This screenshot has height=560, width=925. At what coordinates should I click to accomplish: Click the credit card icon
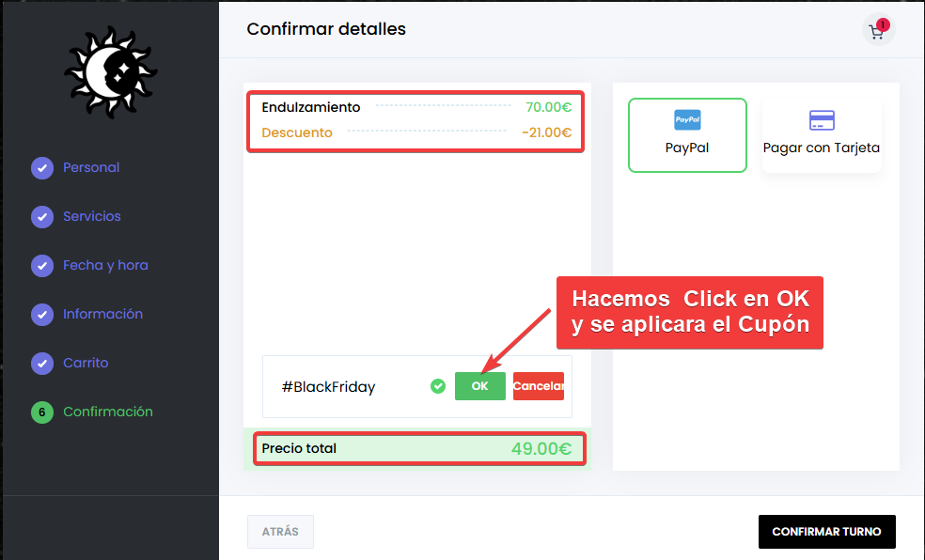tap(822, 120)
